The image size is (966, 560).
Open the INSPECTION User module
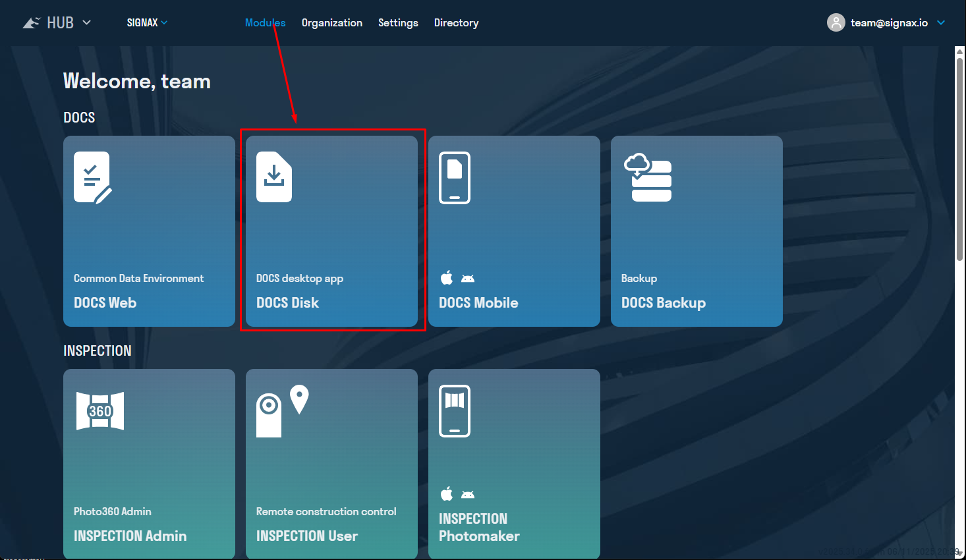(x=331, y=464)
